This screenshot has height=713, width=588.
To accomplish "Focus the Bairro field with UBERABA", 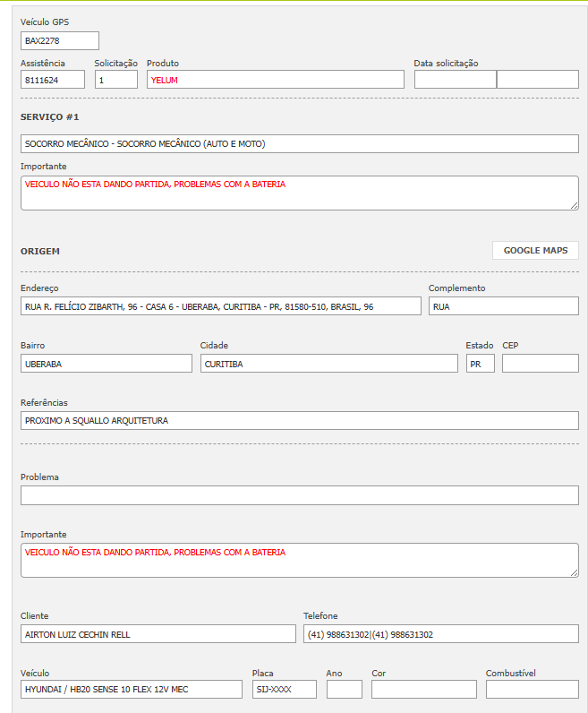I will pyautogui.click(x=106, y=364).
